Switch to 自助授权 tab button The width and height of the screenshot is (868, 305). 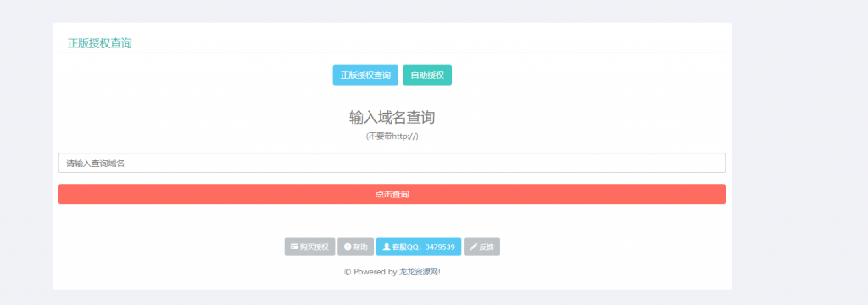427,75
